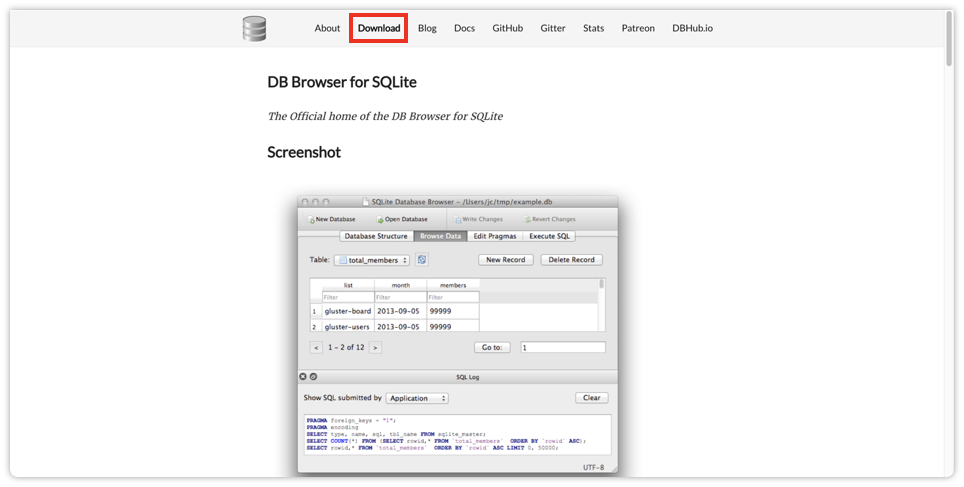The image size is (964, 487).
Task: Open the Stats page
Action: pos(593,28)
